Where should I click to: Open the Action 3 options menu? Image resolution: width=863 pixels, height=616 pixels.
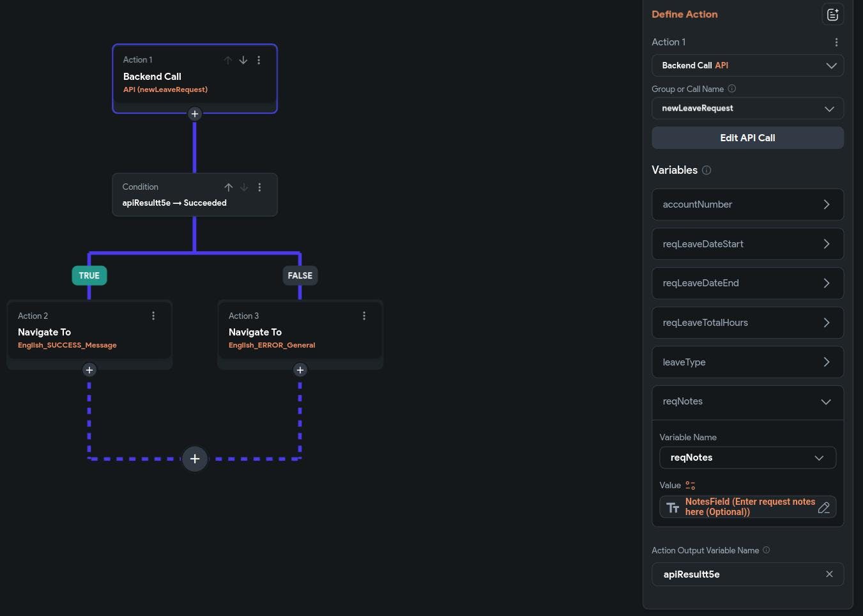[364, 316]
